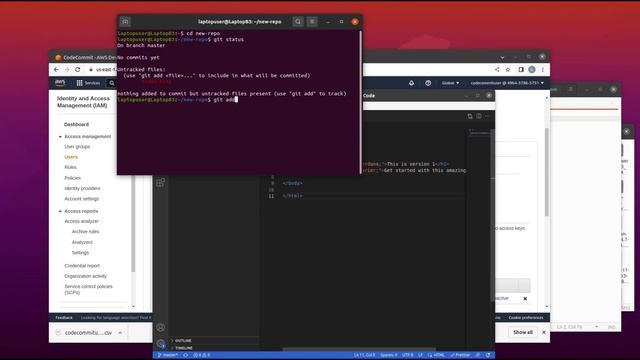The width and height of the screenshot is (640, 360).
Task: Click Ln 11, Col 8 in status bar
Action: [364, 355]
